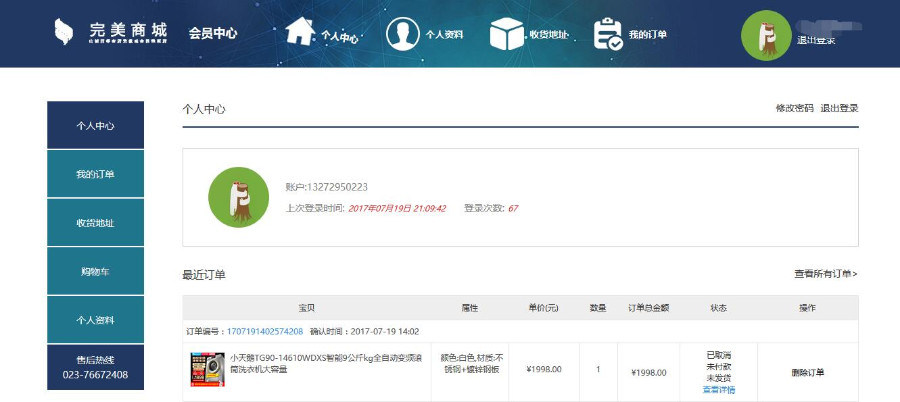
Task: Click the 数量 column header
Action: point(598,308)
